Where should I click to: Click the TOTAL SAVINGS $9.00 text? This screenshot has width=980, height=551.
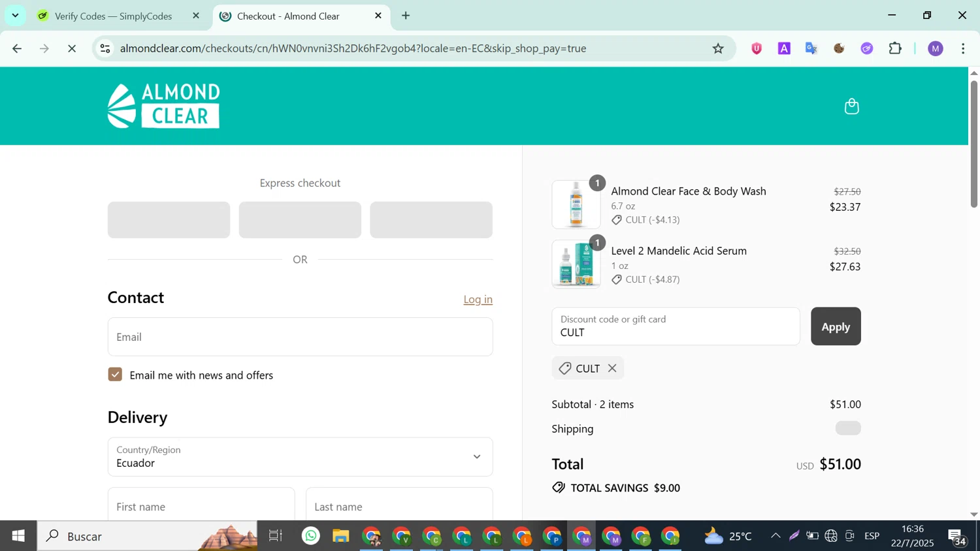click(x=625, y=488)
